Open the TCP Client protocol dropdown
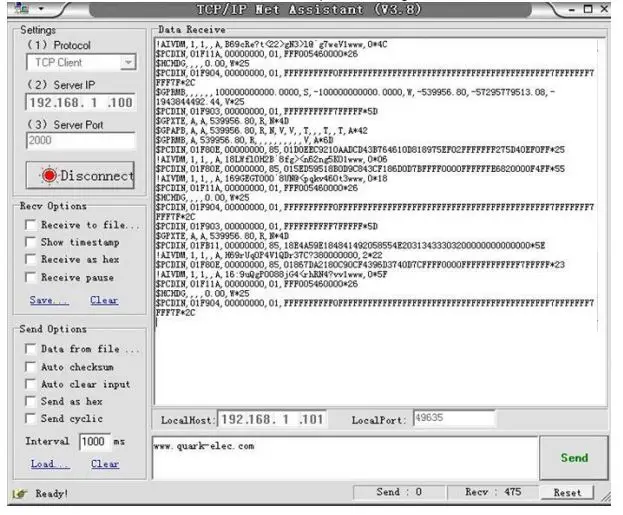623x515 pixels. [81, 62]
